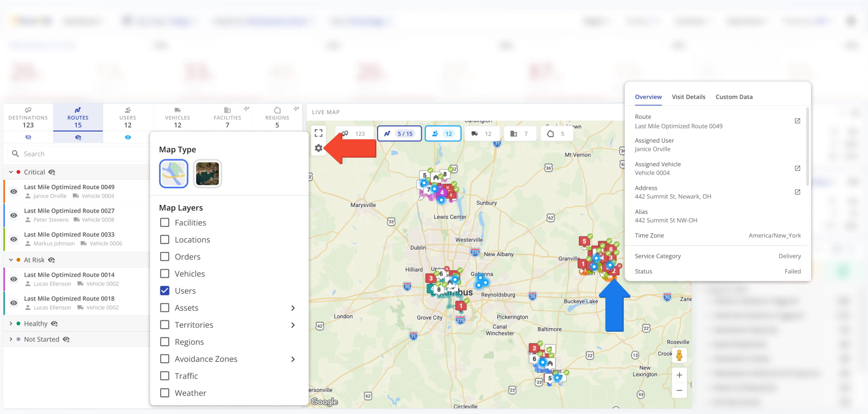
Task: Toggle routes 5/15 map filter
Action: (x=400, y=134)
